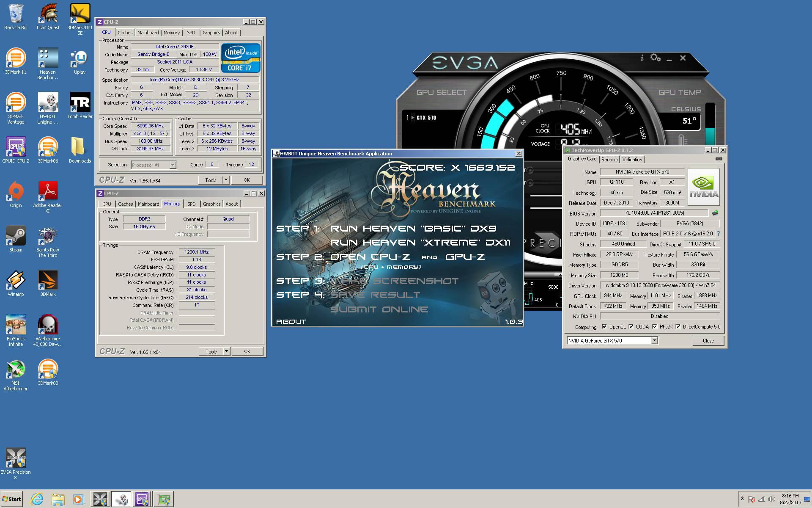Open the Tomb Raider desktop icon
Viewport: 812px width, 508px height.
tap(80, 106)
